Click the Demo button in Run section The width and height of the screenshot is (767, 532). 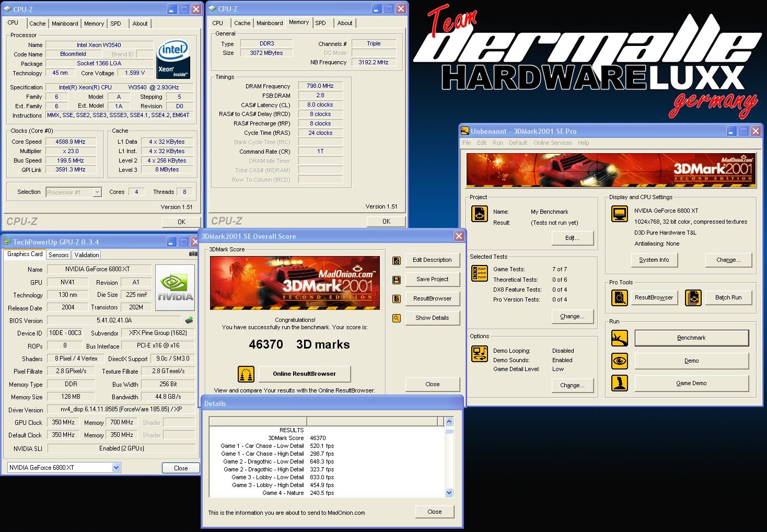(x=692, y=361)
